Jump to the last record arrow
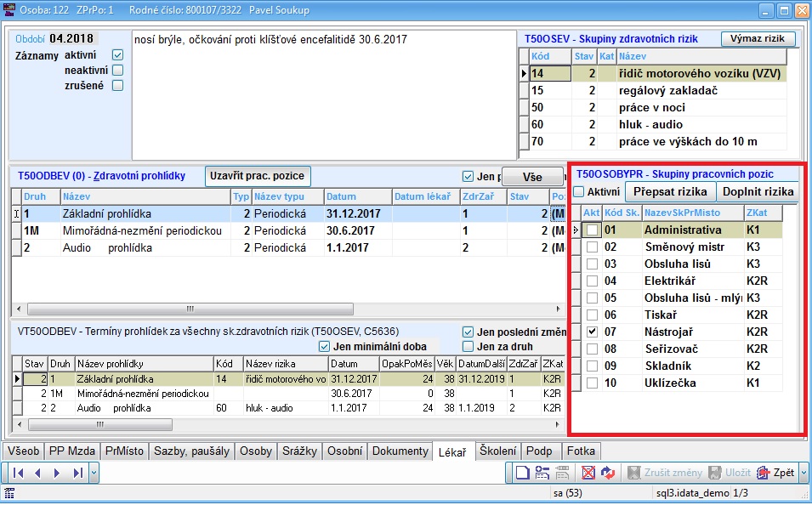812x505 pixels. point(77,473)
